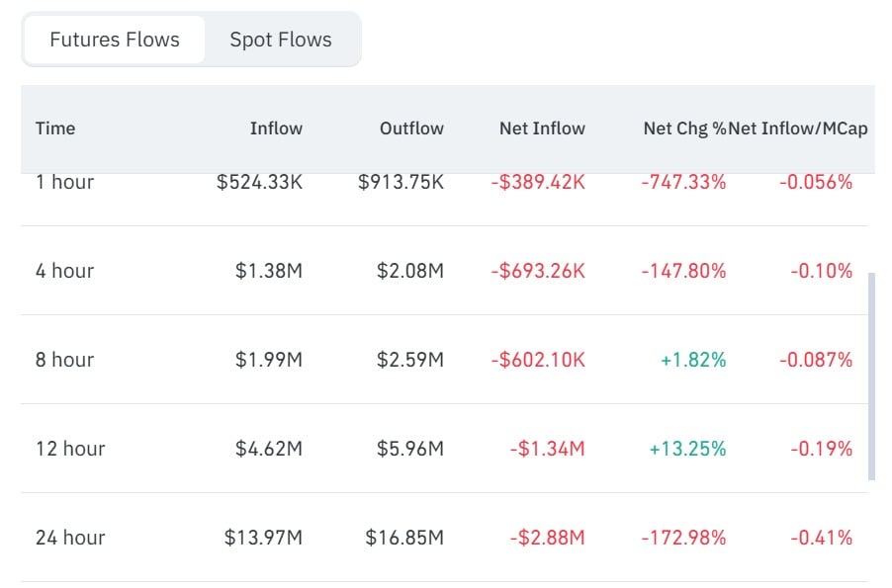Select the Futures Flows tab
The image size is (892, 588).
[115, 40]
